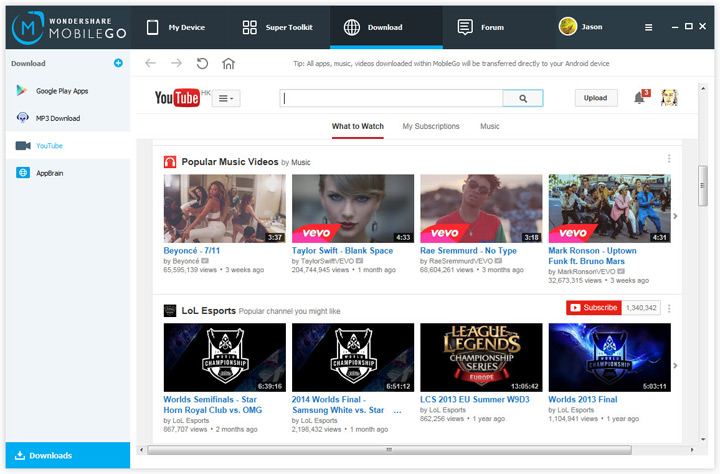Open the Beyoncé 7/11 video thumbnail

click(x=225, y=209)
